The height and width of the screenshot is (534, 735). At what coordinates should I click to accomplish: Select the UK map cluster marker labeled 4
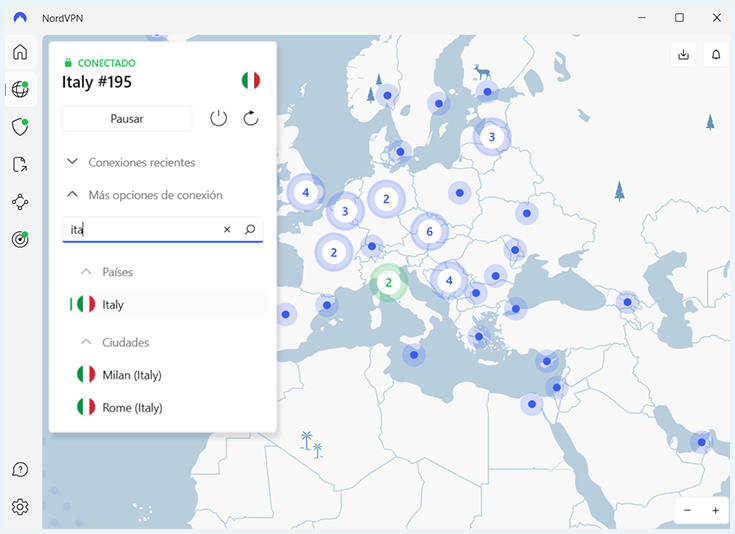point(306,192)
